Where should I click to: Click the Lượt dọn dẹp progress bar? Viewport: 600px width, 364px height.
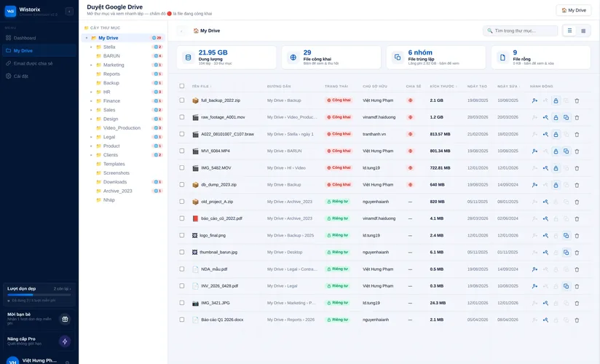point(39,295)
